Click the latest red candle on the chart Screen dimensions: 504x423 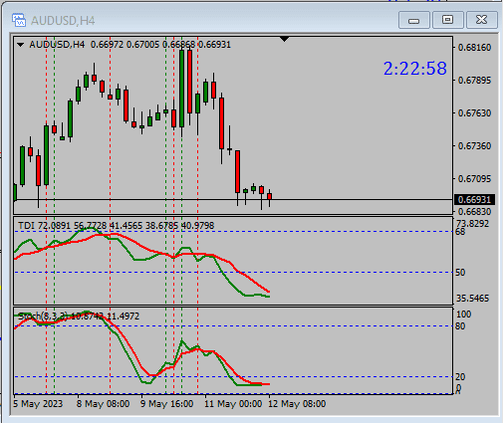tap(269, 196)
